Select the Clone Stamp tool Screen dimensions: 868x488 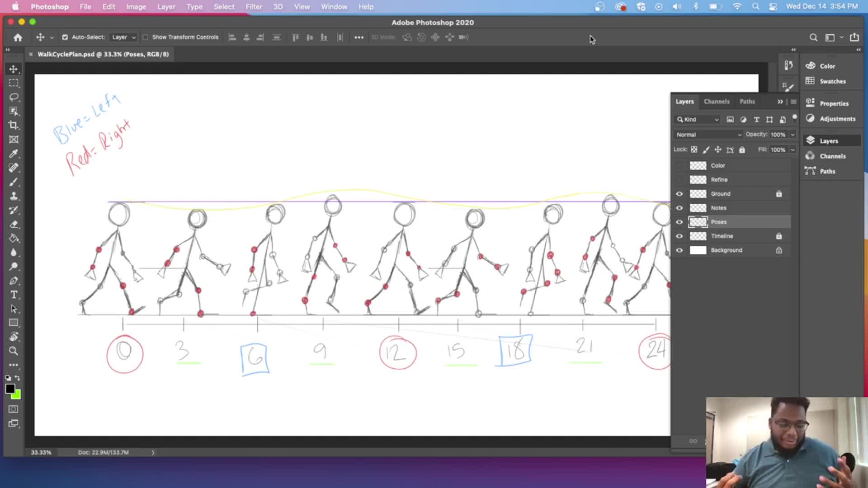14,196
